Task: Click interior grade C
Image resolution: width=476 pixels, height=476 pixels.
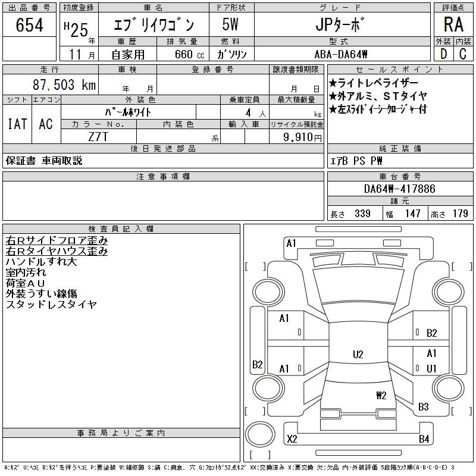Action: click(x=463, y=54)
